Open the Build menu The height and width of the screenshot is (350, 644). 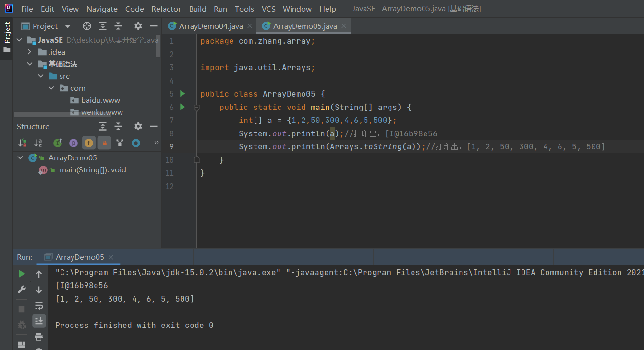coord(198,9)
